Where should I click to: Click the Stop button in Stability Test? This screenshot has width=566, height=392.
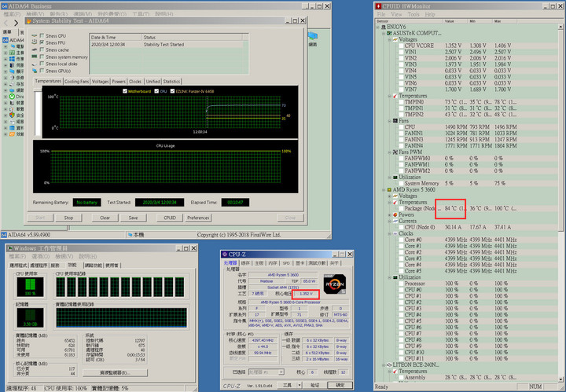click(x=68, y=218)
